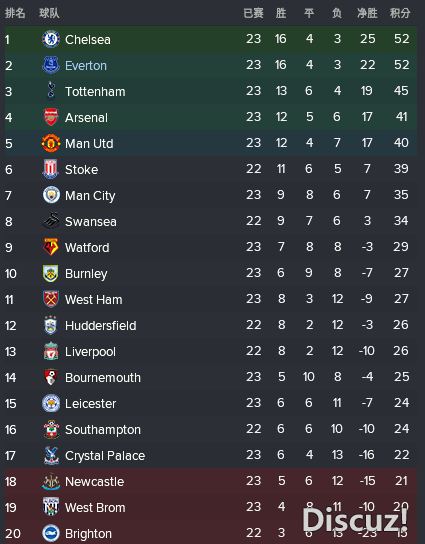Click the Man Utd club badge
This screenshot has width=425, height=544.
coord(51,143)
